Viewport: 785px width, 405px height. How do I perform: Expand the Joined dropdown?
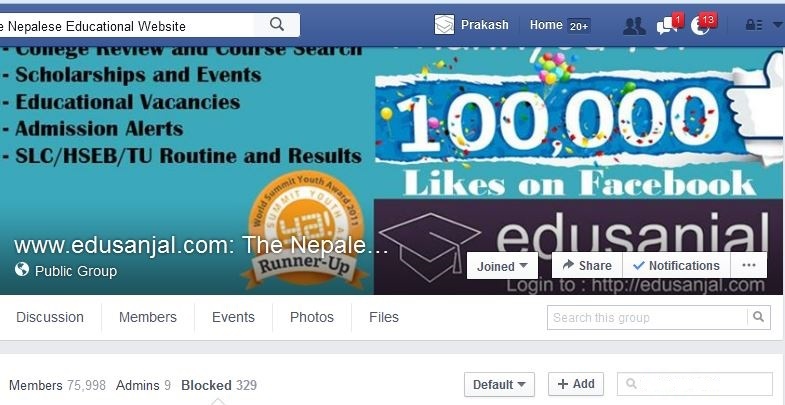coord(502,266)
